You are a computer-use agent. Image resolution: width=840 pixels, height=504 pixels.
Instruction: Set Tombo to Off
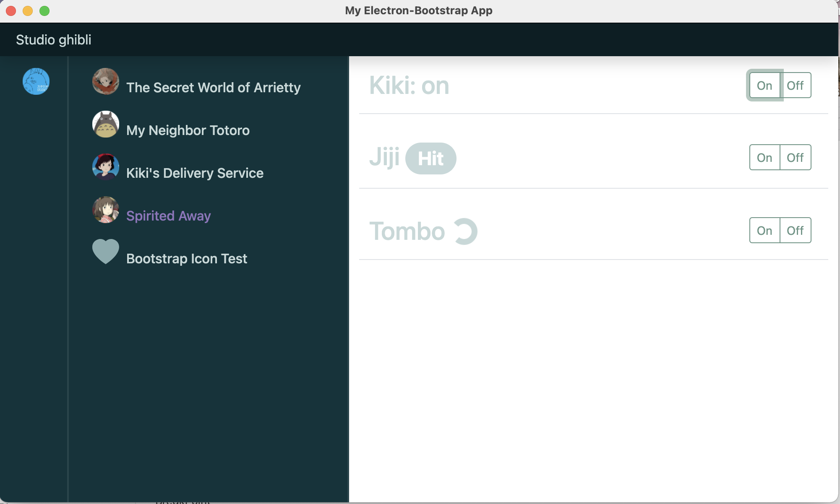(x=795, y=231)
